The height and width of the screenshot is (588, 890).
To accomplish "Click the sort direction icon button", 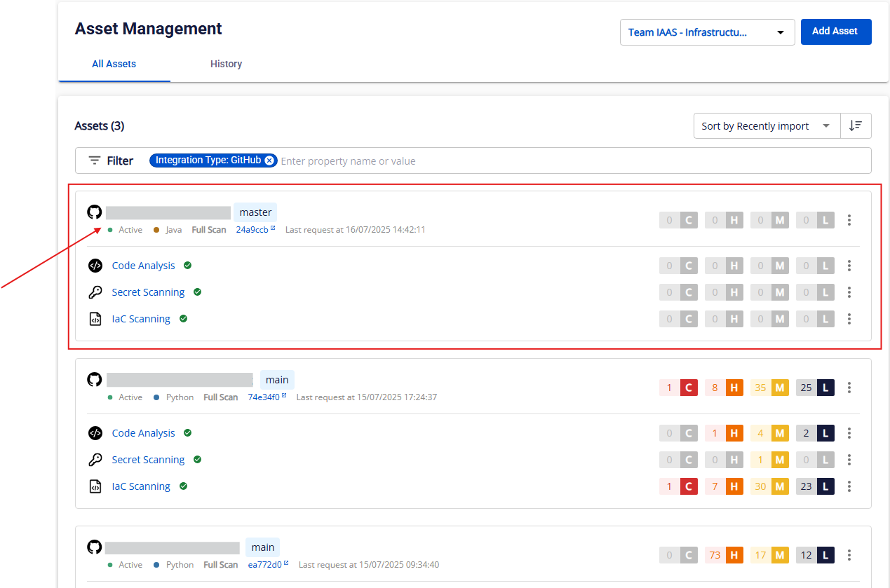I will click(x=856, y=126).
